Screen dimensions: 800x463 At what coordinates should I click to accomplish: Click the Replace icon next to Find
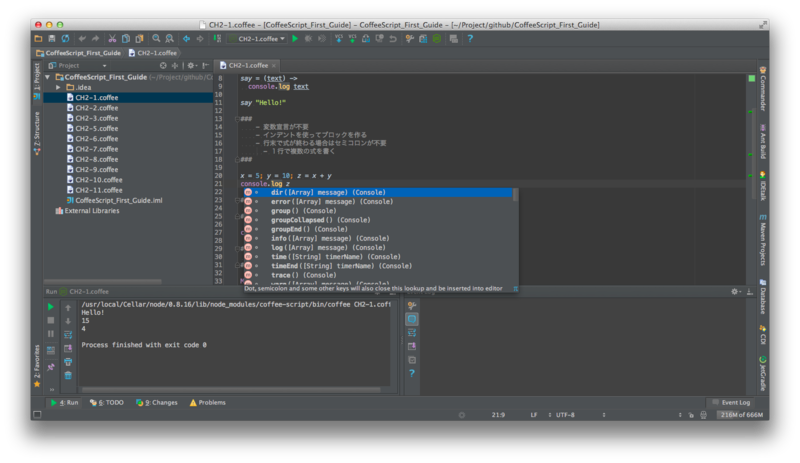coord(169,39)
